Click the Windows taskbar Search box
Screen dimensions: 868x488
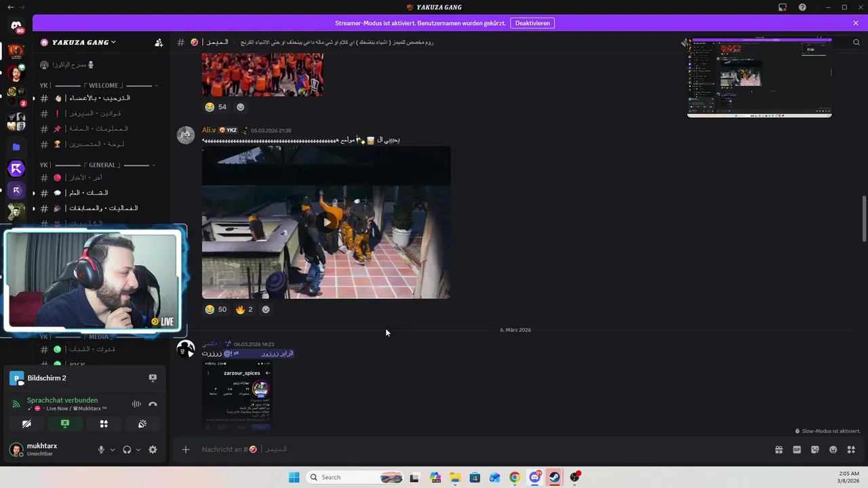355,477
